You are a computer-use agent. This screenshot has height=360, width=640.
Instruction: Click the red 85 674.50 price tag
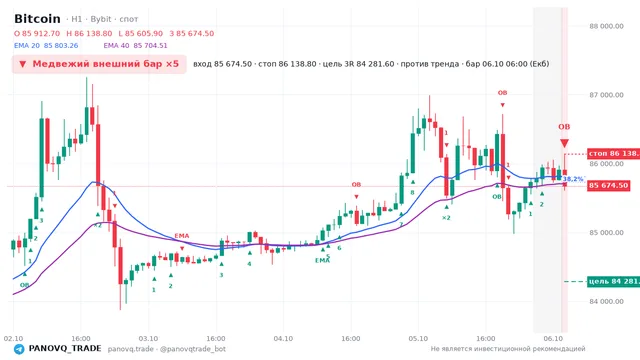(x=609, y=186)
